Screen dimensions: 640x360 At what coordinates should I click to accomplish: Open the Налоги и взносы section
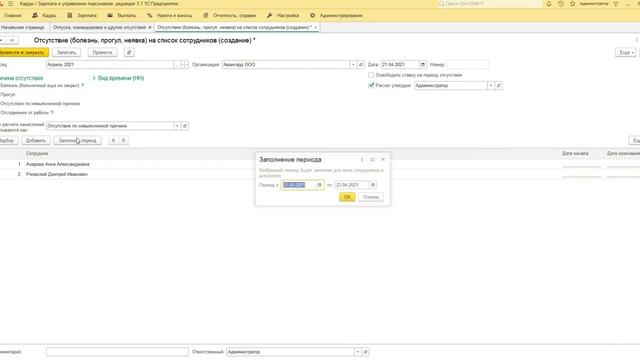[169, 16]
